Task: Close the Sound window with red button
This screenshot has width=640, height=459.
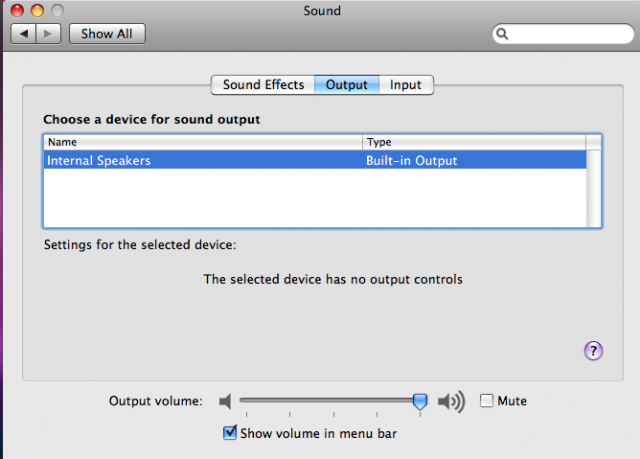Action: pos(17,10)
